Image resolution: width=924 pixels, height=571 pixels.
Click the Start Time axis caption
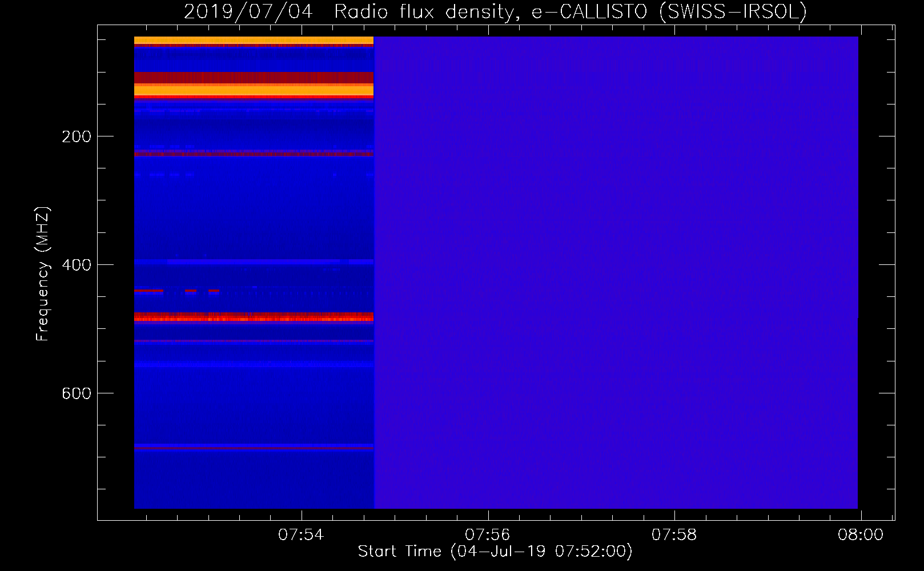point(495,552)
